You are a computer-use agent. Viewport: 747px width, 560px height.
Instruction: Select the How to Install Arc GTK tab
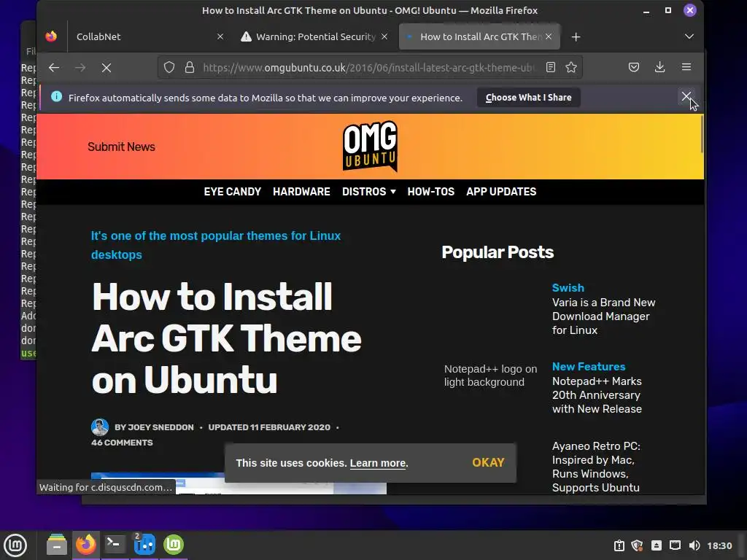480,36
